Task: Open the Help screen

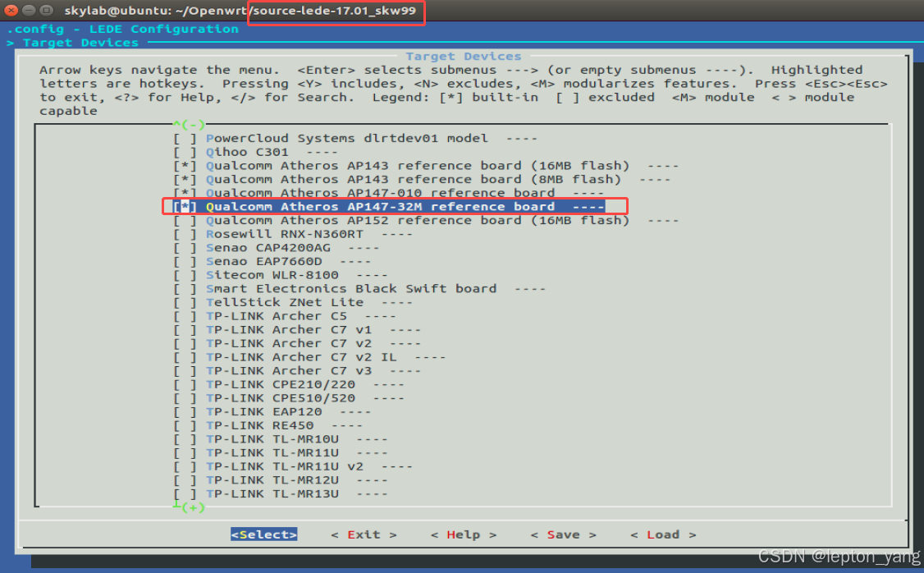Action: coord(464,534)
